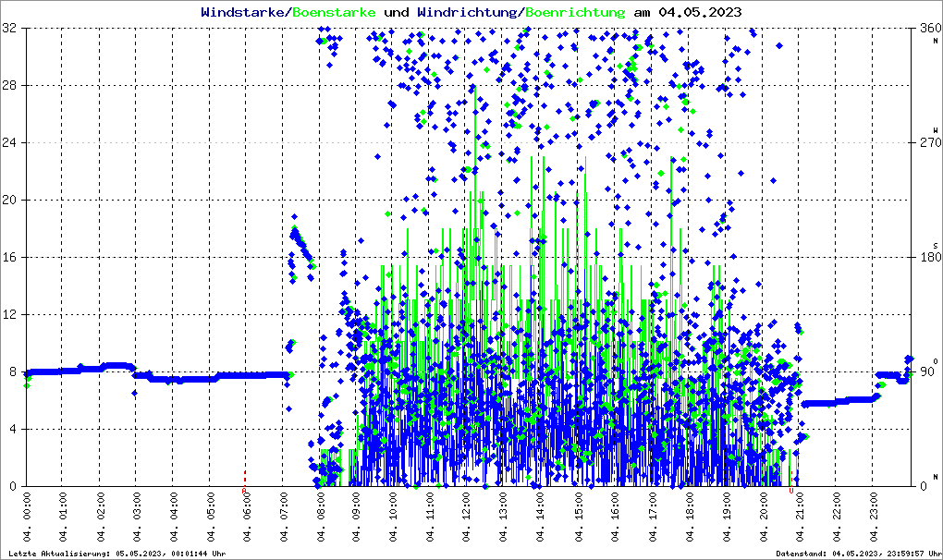Click the 13:00 time axis label

click(505, 517)
